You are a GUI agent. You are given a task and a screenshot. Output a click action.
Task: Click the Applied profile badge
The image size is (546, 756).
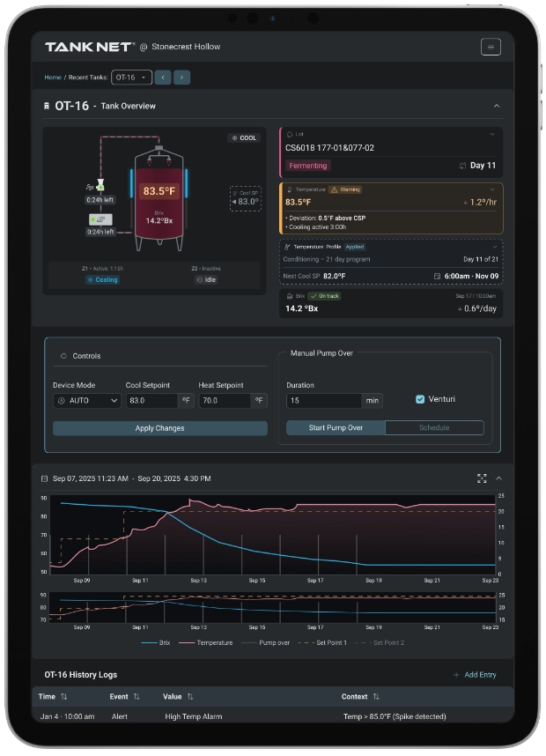pos(355,247)
